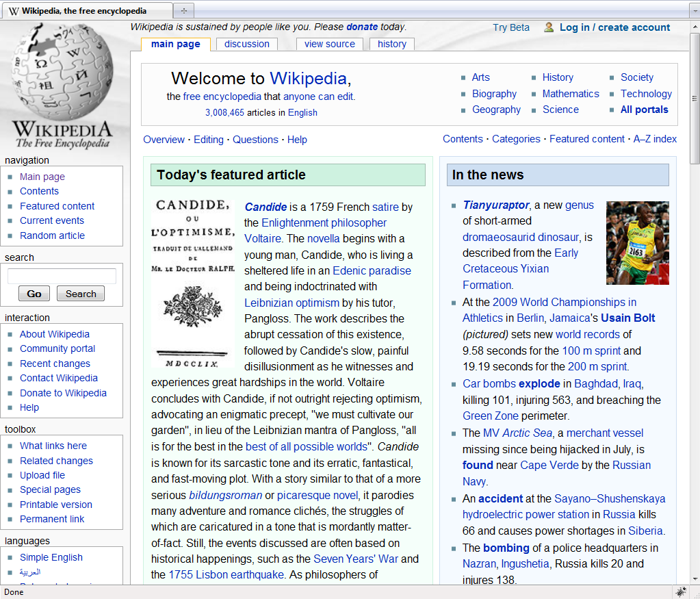Image resolution: width=700 pixels, height=599 pixels.
Task: Click Donate to Wikipedia sidebar link
Action: point(63,393)
